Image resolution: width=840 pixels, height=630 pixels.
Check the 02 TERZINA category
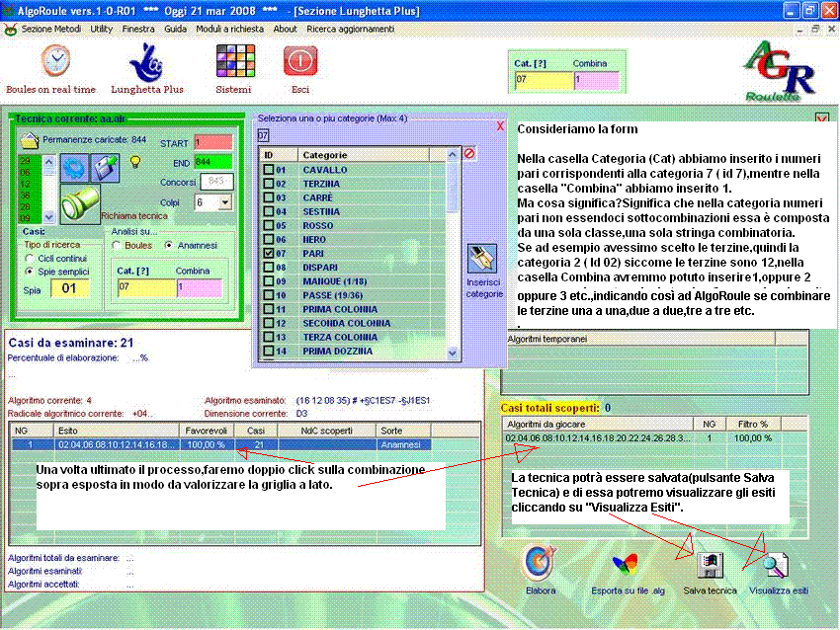coord(269,183)
